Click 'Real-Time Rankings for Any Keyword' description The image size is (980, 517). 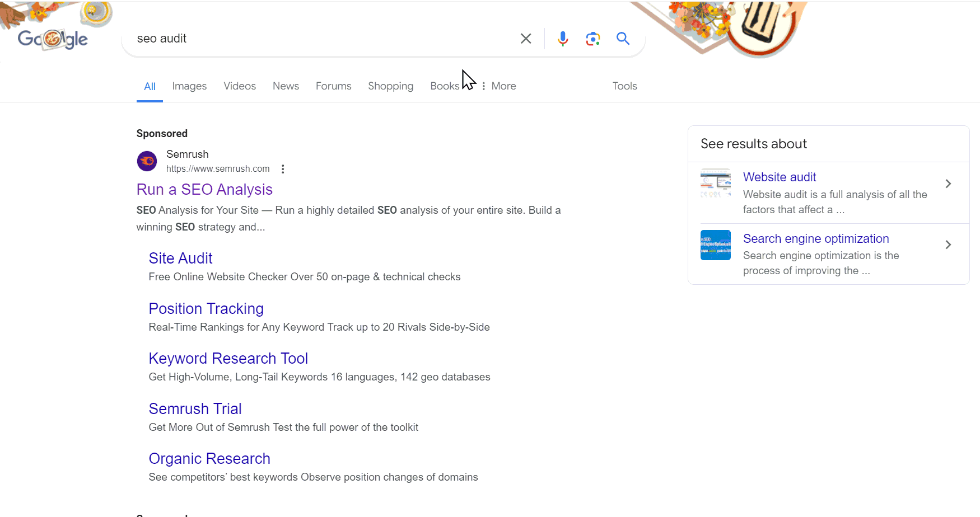pos(319,327)
